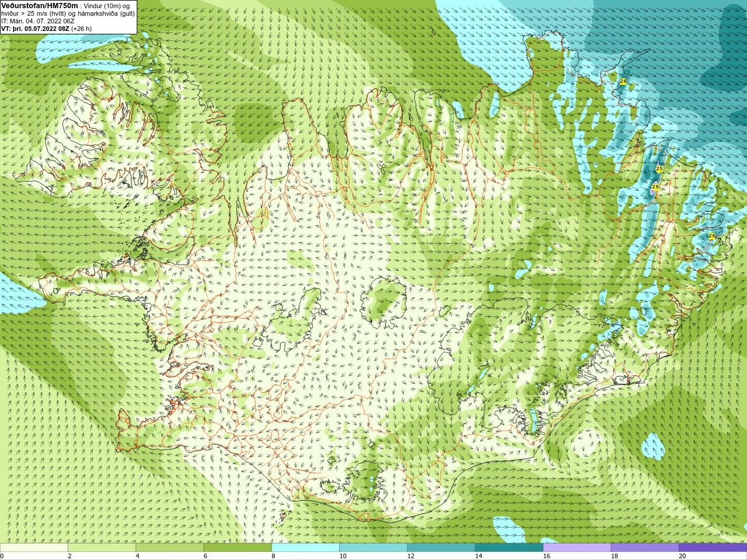Screen dimensions: 747x560
Task: Select the 4–6 m/s green legend swatch
Action: pos(169,548)
